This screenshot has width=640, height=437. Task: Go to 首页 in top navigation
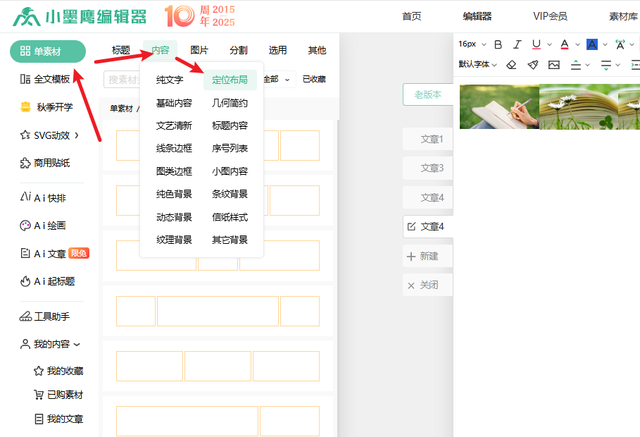point(411,16)
